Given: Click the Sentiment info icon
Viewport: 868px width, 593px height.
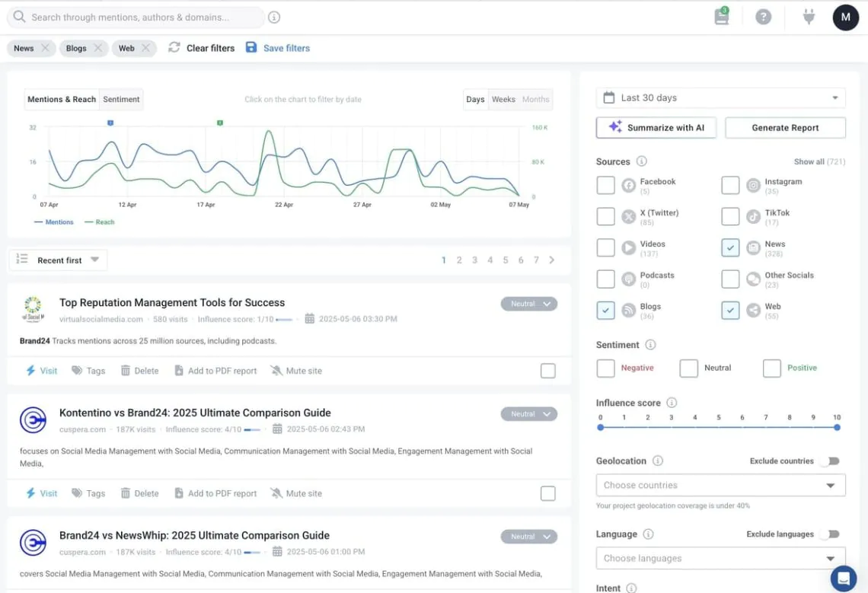Looking at the screenshot, I should (x=650, y=344).
